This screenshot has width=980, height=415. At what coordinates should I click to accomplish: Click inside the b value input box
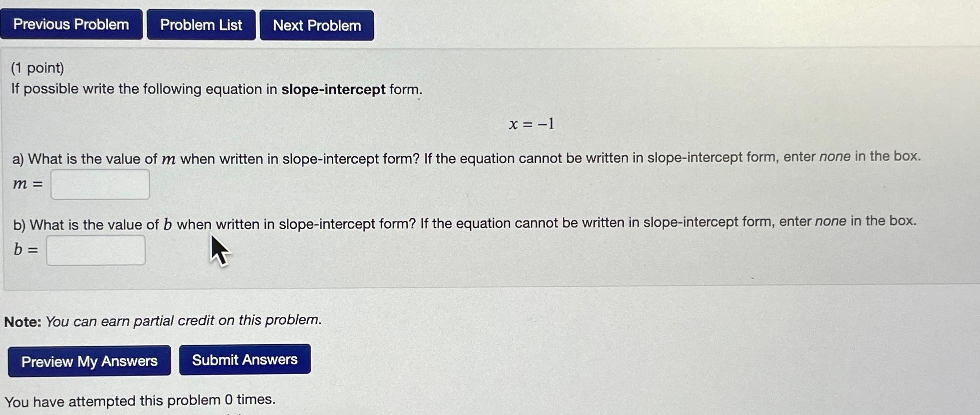95,250
